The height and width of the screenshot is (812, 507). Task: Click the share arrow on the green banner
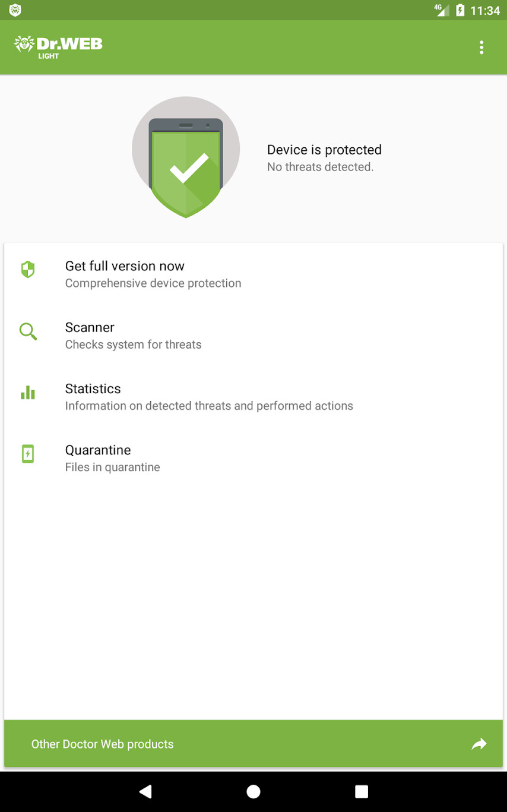[x=479, y=744]
